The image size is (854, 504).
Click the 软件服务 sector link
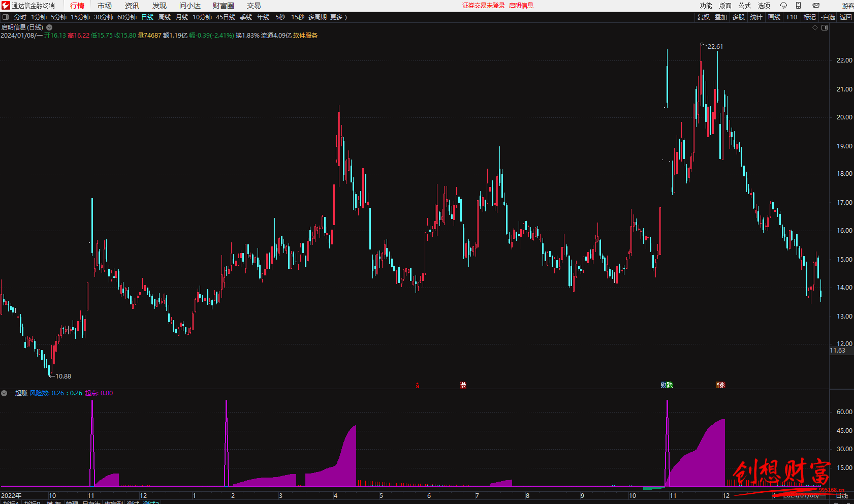[x=305, y=36]
